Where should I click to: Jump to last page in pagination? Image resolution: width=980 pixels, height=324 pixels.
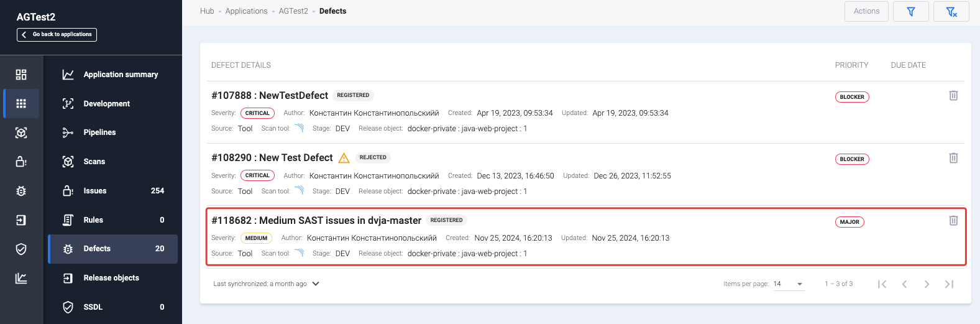tap(949, 284)
